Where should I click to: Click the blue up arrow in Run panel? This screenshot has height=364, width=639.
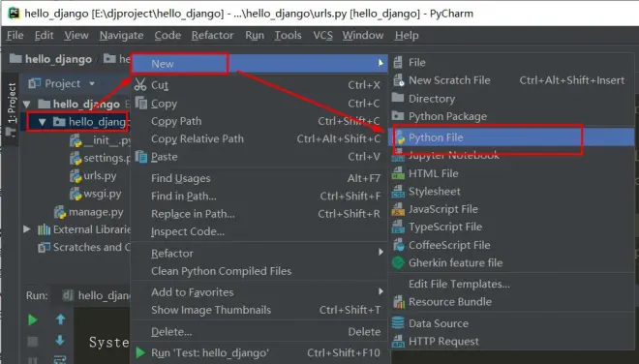tap(60, 319)
